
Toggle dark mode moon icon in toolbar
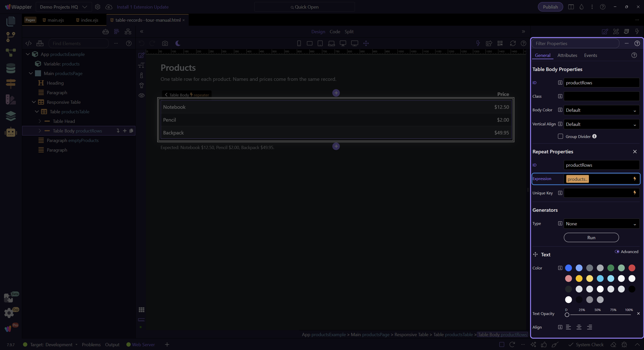point(178,43)
